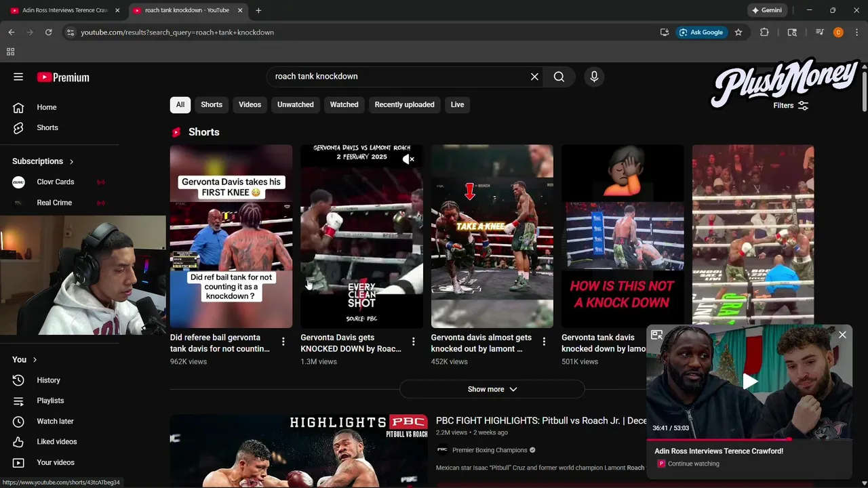Open 'Adin Ross Interviews Terence Crawford!' title
The width and height of the screenshot is (868, 488).
(x=719, y=451)
